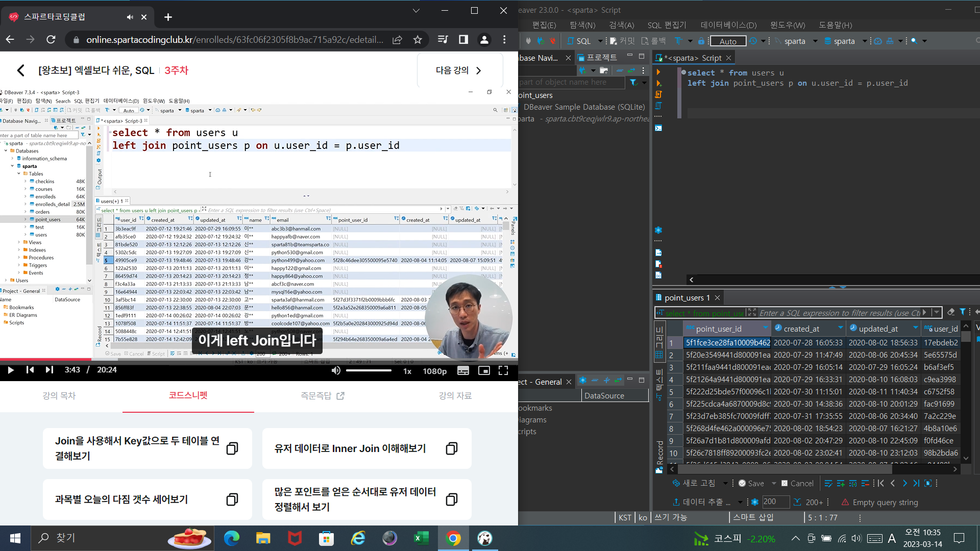
Task: Open custom filters funnel in results
Action: (x=963, y=312)
